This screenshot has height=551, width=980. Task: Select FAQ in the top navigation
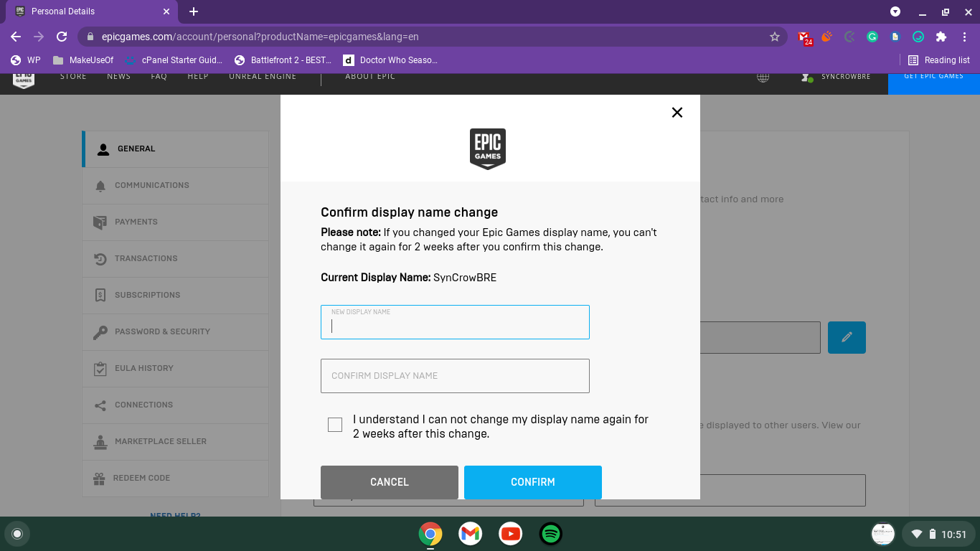tap(158, 76)
